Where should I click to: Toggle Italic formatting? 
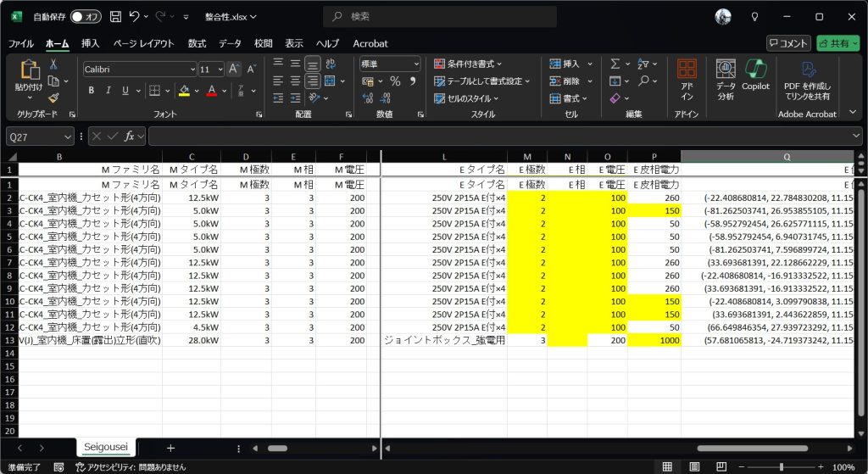108,91
